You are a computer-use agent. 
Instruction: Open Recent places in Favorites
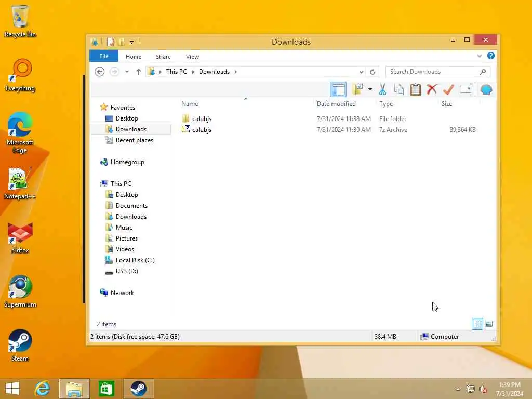click(x=135, y=140)
